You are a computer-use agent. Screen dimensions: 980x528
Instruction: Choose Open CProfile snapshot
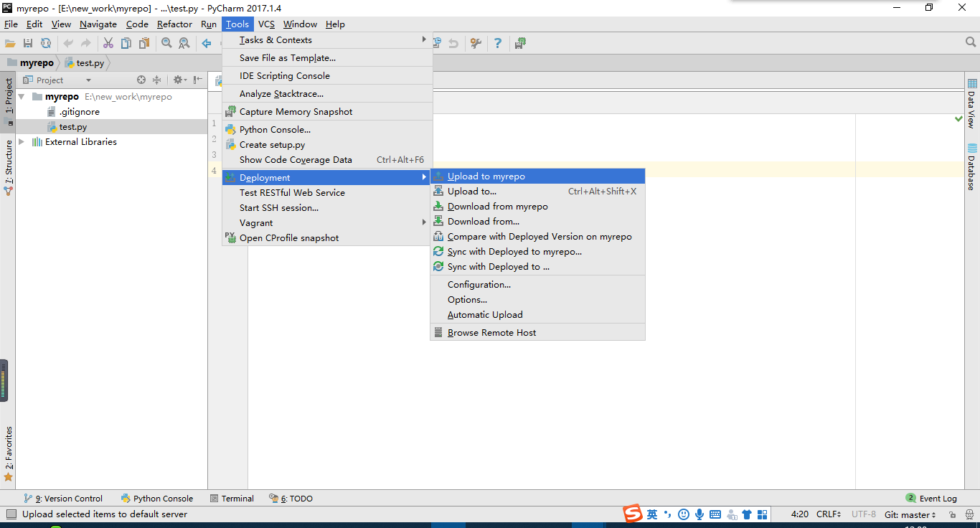(327, 238)
